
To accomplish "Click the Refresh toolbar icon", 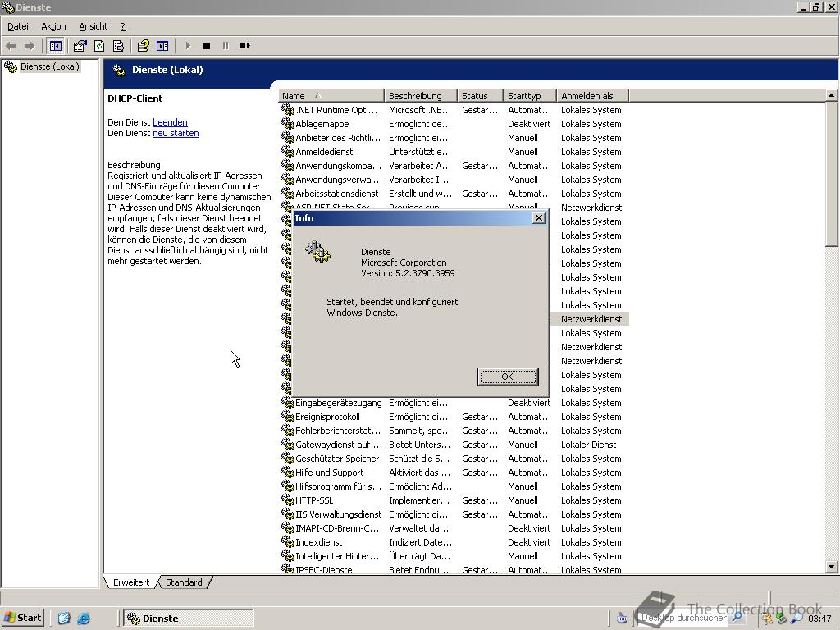I will pyautogui.click(x=99, y=46).
